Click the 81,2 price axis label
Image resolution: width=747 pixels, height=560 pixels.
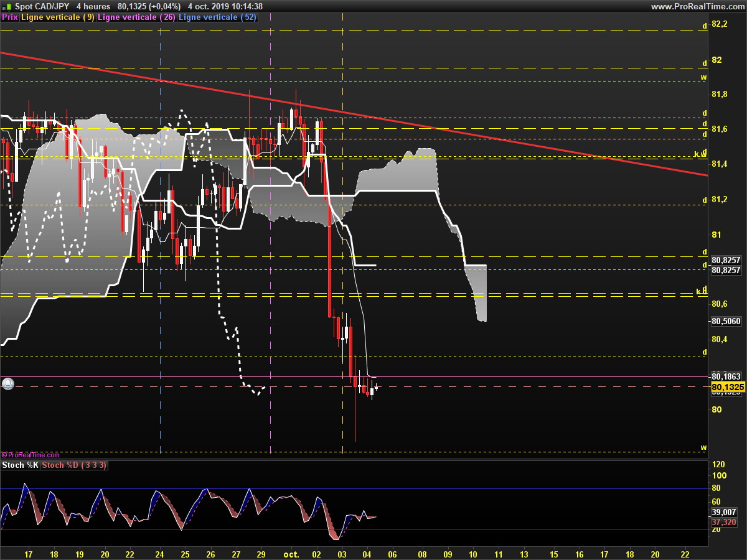click(719, 199)
